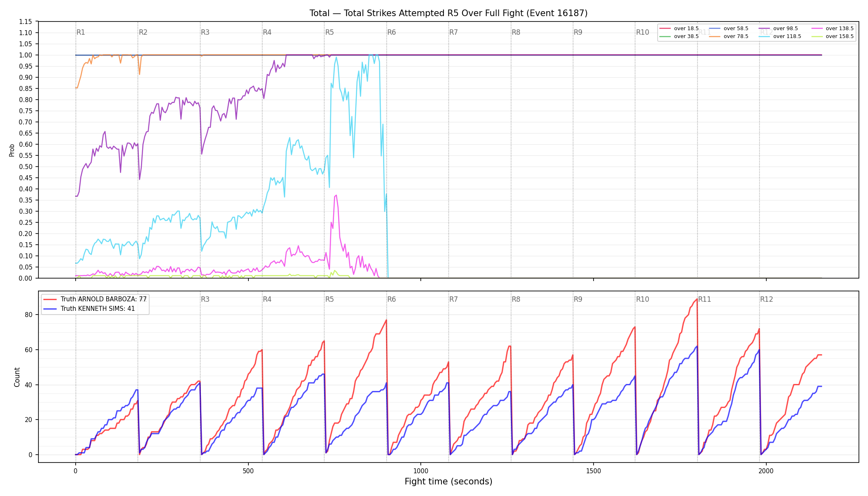Screen dimensions: 868x496
Task: Click the 1500 tick on the time axis
Action: click(x=594, y=471)
